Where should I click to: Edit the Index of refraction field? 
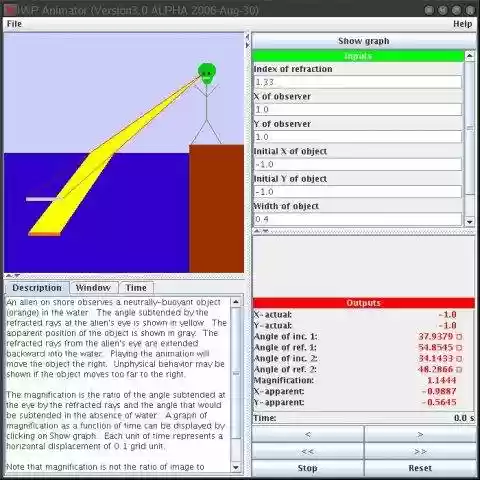tap(358, 82)
